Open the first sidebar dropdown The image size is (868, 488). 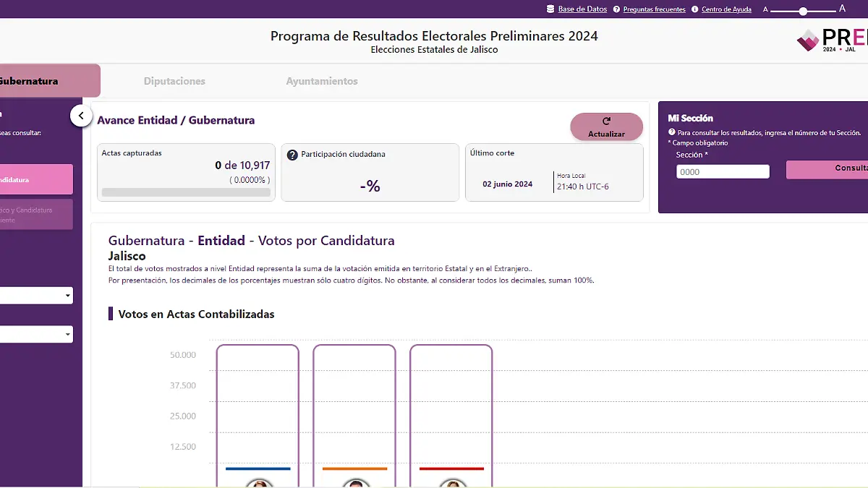(36, 295)
